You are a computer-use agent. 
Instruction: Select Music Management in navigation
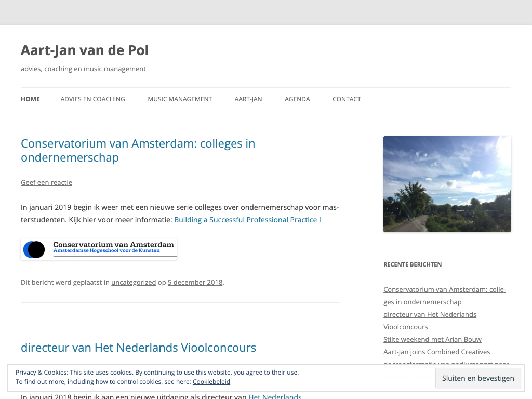click(180, 99)
